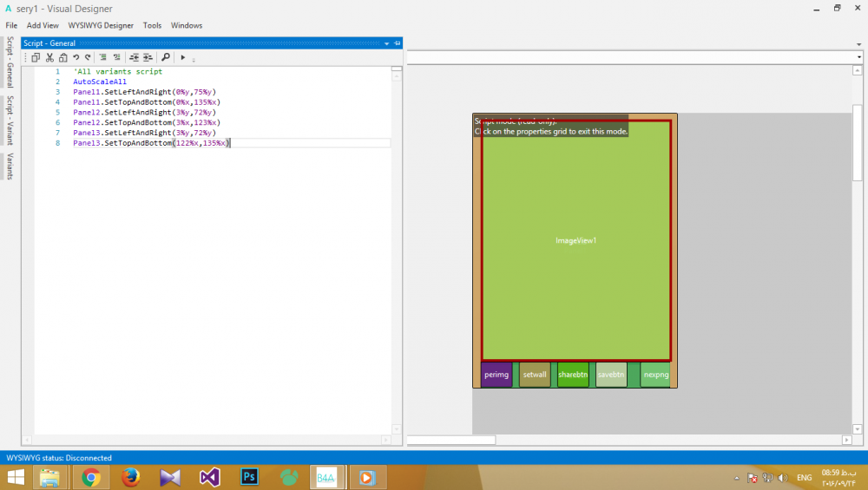Click the Paste icon in script toolbar
Viewport: 868px width, 490px height.
click(x=62, y=57)
